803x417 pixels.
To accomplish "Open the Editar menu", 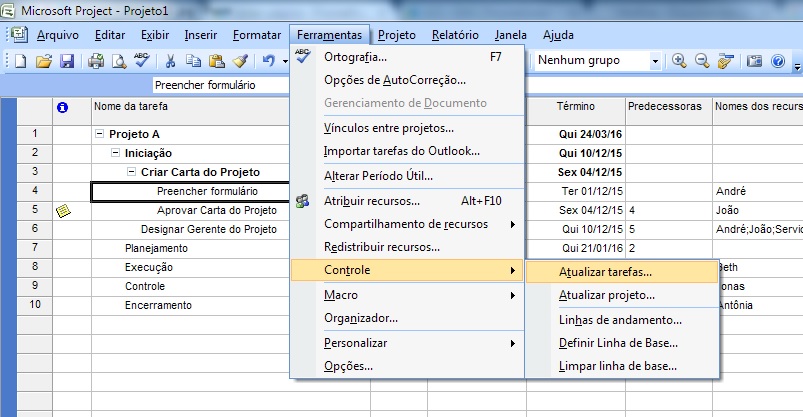I will [110, 35].
